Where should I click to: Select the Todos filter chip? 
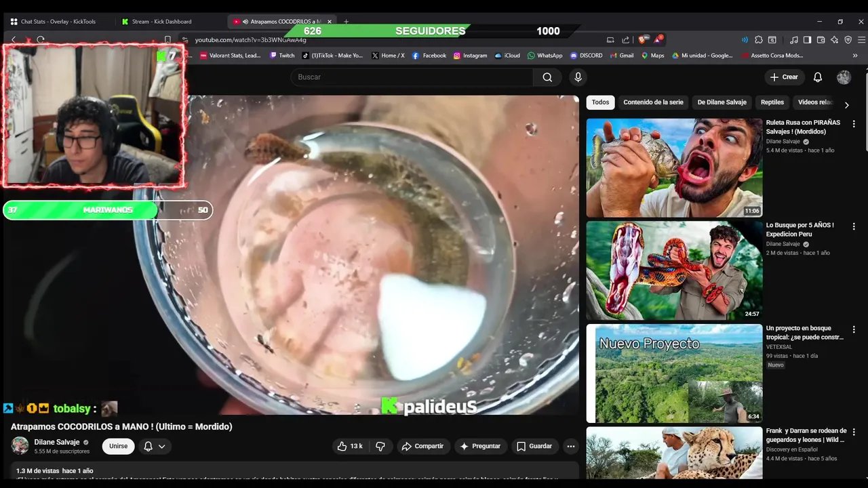[x=600, y=102]
